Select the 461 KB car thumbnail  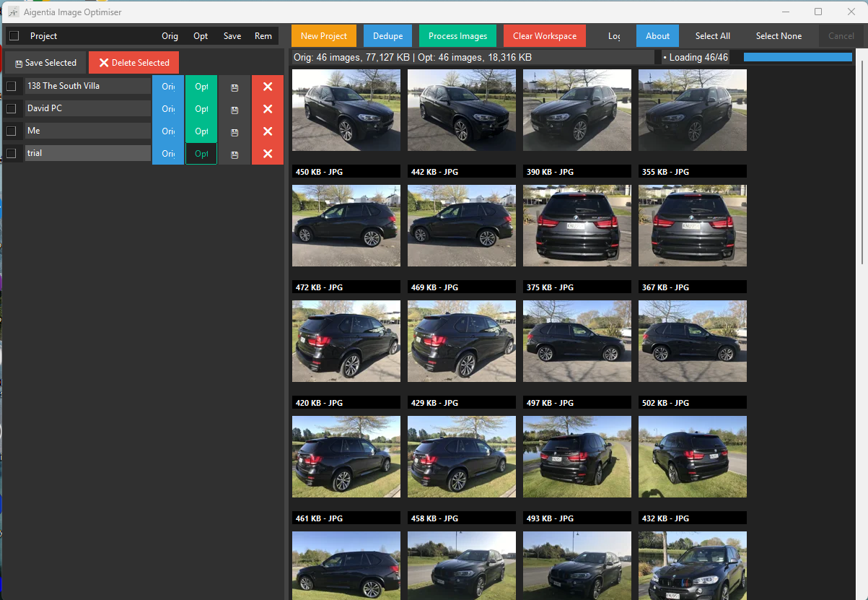(346, 456)
